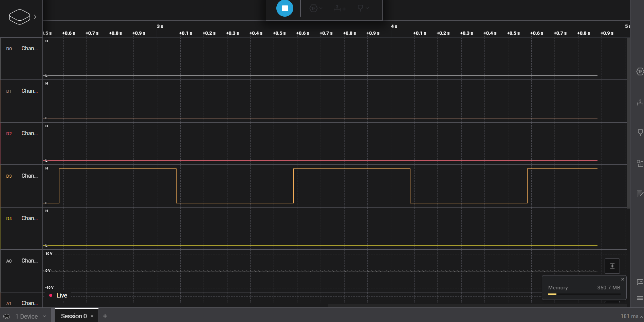Expand the left device sidebar panel
Viewport: 644px width, 322px height.
click(35, 16)
